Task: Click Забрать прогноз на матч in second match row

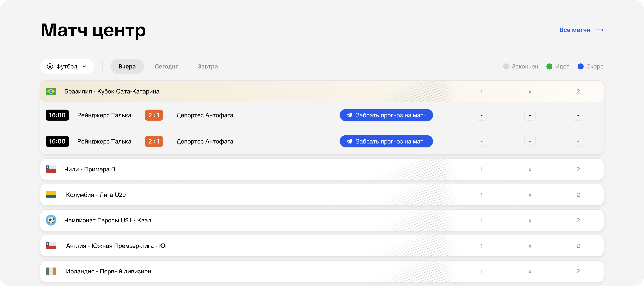Action: click(386, 141)
